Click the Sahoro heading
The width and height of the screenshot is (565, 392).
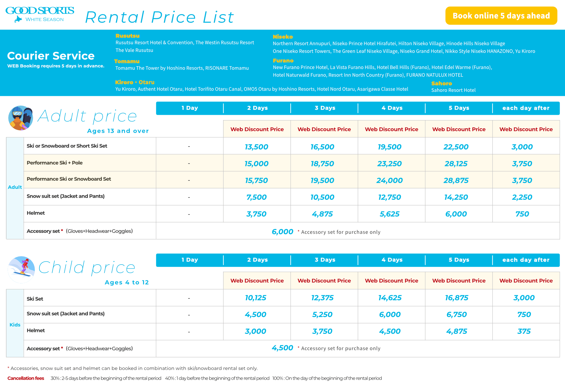click(441, 84)
